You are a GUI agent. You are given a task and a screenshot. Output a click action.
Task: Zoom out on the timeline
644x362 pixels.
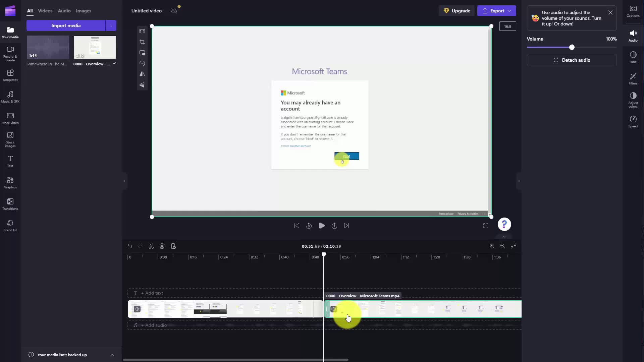[502, 246]
